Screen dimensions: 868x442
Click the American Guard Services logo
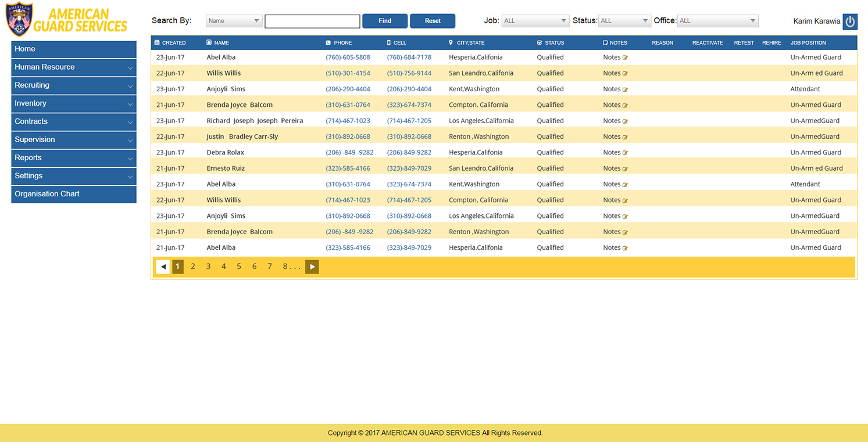(66, 20)
